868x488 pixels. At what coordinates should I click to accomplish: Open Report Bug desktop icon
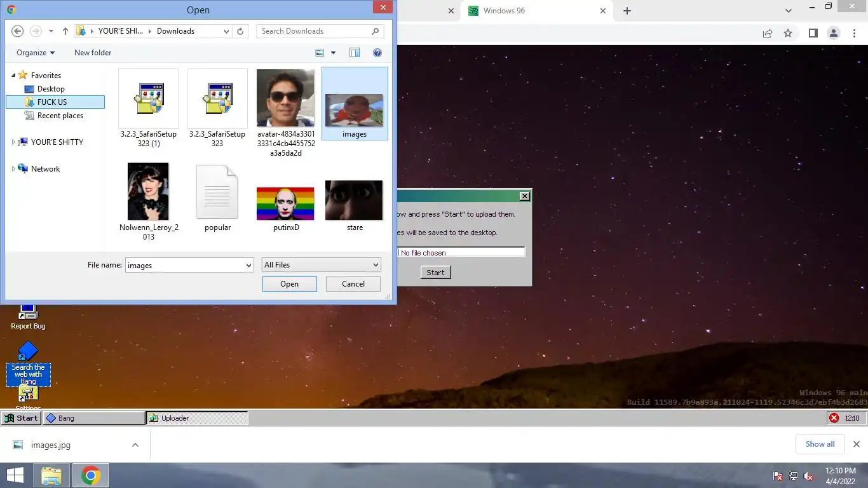(x=28, y=318)
